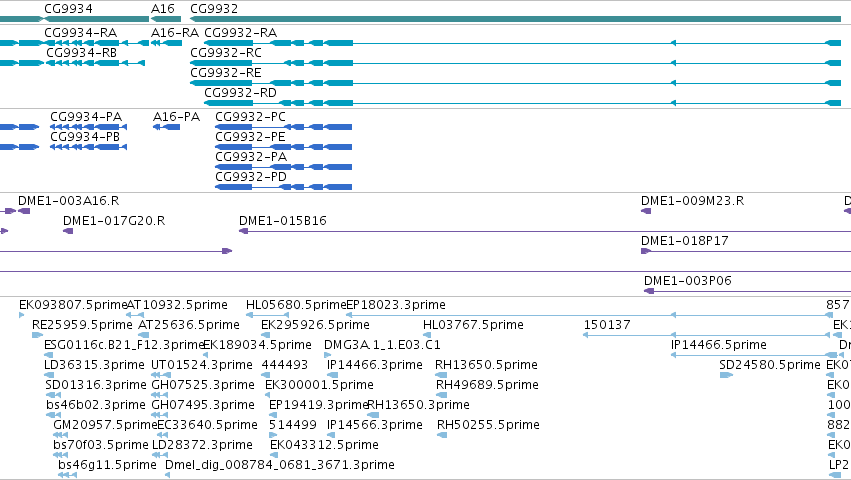The height and width of the screenshot is (480, 851).
Task: Open the EK295926.5prime label
Action: click(x=315, y=325)
